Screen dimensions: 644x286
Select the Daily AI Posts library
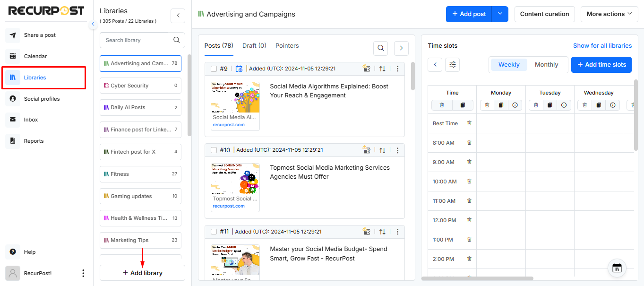[140, 107]
